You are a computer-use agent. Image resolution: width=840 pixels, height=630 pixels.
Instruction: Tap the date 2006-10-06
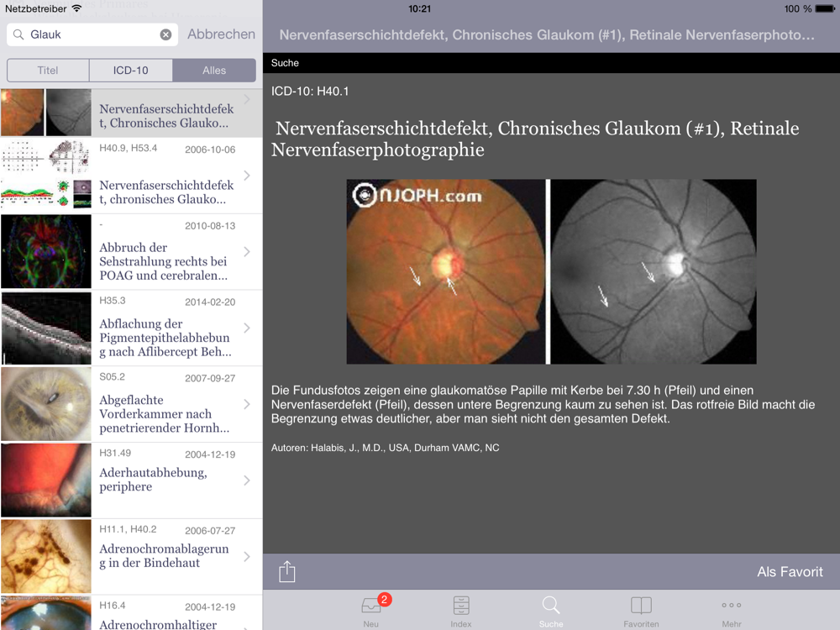click(210, 150)
